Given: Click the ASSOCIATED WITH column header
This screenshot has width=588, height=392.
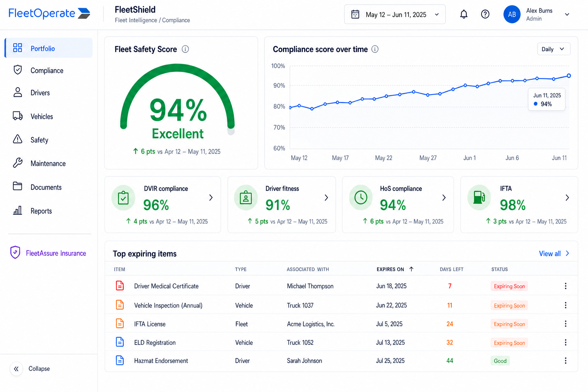Looking at the screenshot, I should [x=308, y=269].
